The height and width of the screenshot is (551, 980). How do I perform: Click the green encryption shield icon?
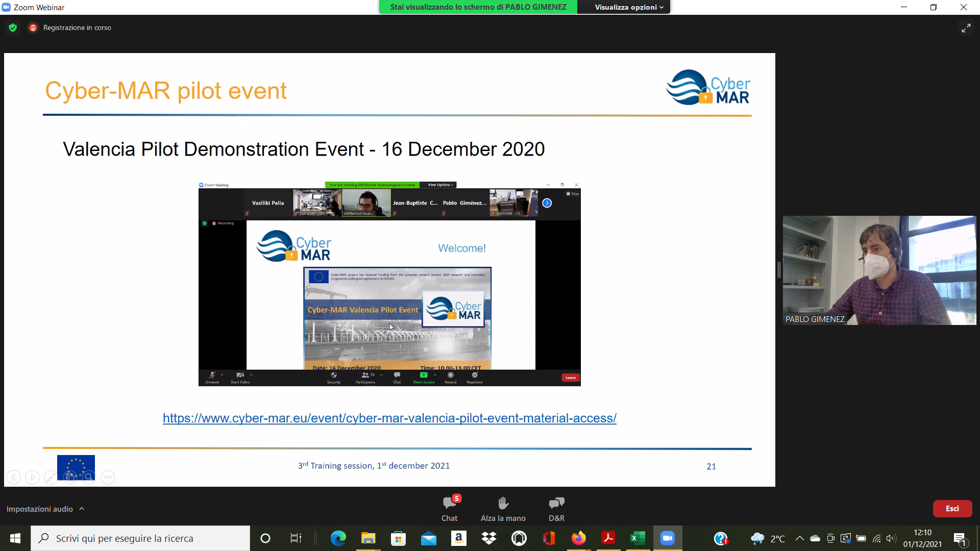(13, 28)
